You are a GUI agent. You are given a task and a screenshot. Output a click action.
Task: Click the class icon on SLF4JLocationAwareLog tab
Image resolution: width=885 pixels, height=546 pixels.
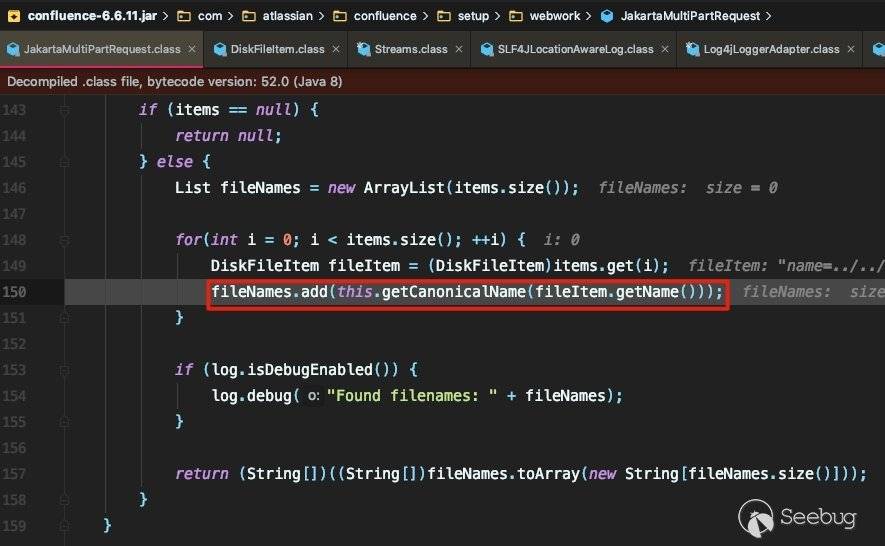pos(487,50)
